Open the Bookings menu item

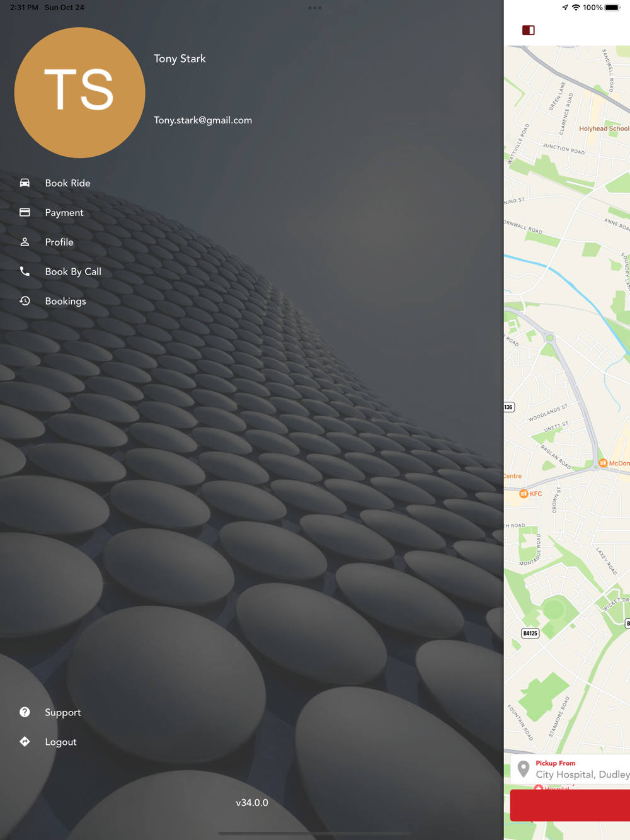(x=66, y=301)
